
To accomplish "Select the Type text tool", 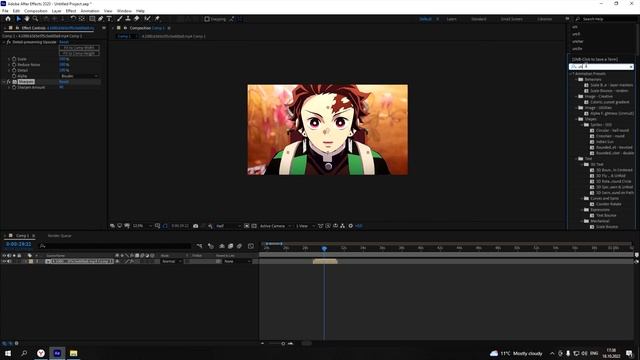I will [109, 19].
